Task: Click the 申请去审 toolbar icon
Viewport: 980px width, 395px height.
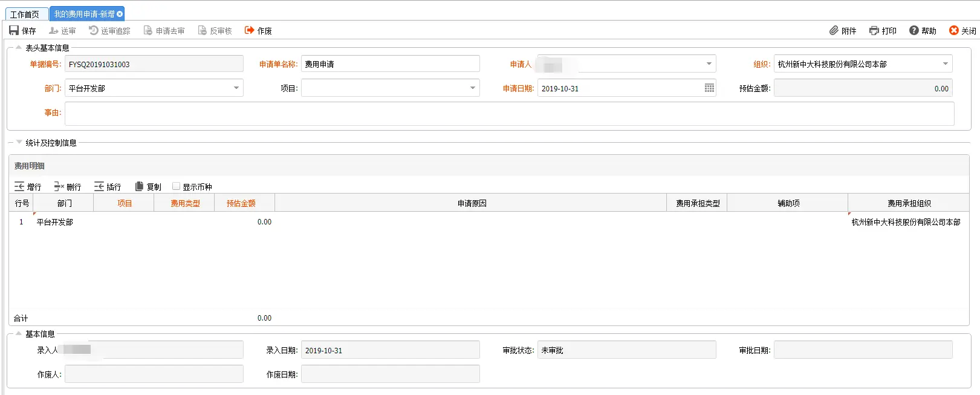Action: tap(148, 30)
